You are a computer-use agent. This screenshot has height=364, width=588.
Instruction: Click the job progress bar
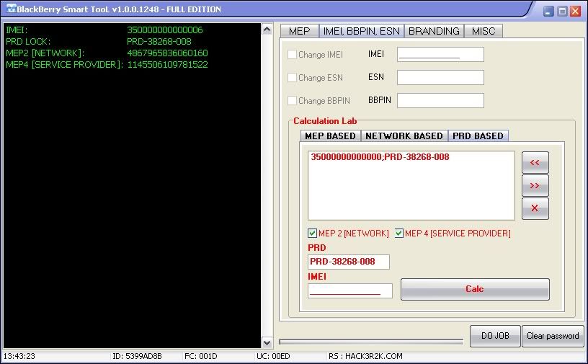coord(371,342)
